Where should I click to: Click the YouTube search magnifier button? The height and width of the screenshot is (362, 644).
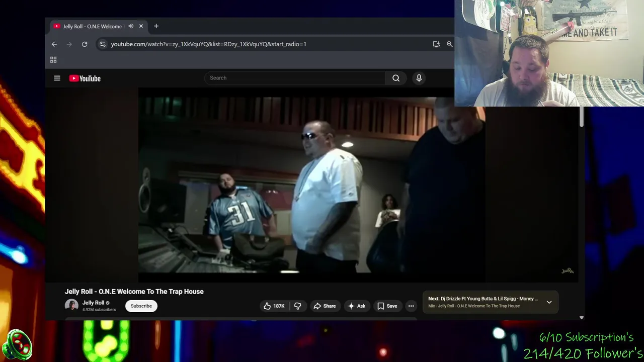pyautogui.click(x=396, y=78)
